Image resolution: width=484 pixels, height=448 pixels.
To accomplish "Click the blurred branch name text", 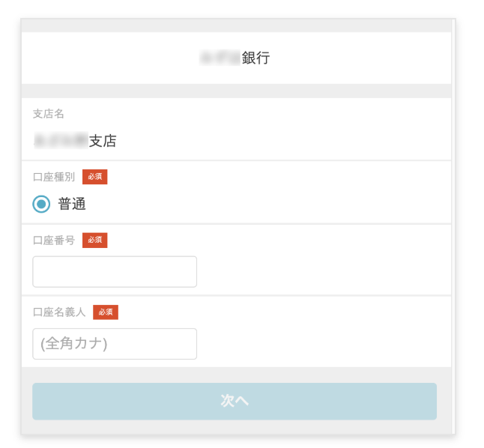I will (x=61, y=141).
